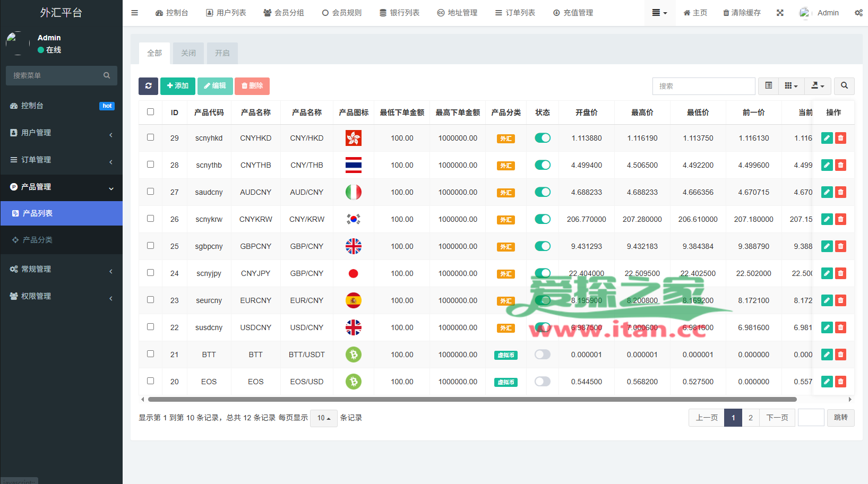The height and width of the screenshot is (484, 868).
Task: Check the checkbox for row ID 25
Action: [151, 246]
